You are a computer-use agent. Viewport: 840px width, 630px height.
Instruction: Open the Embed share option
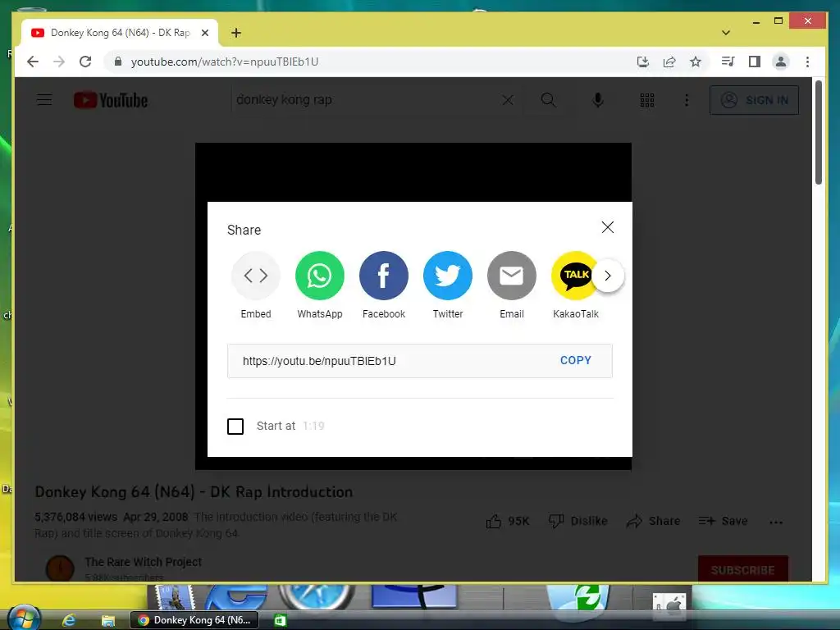coord(256,276)
